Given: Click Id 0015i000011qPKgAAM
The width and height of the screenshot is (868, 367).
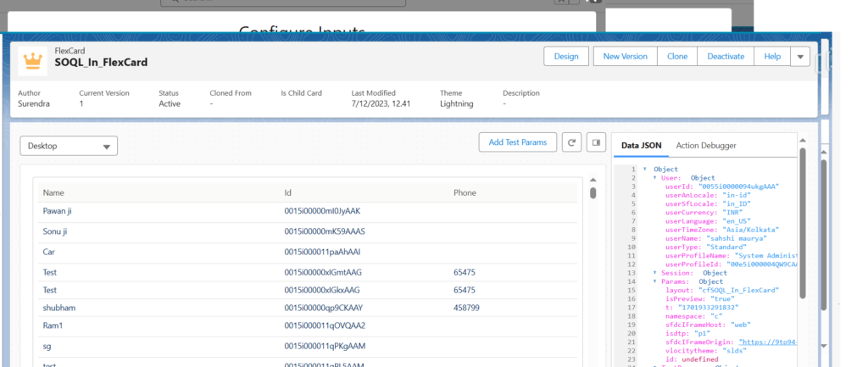Looking at the screenshot, I should pyautogui.click(x=325, y=346).
